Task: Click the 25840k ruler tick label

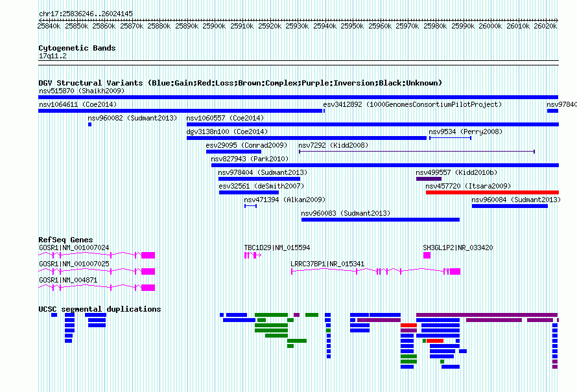Action: pos(49,26)
